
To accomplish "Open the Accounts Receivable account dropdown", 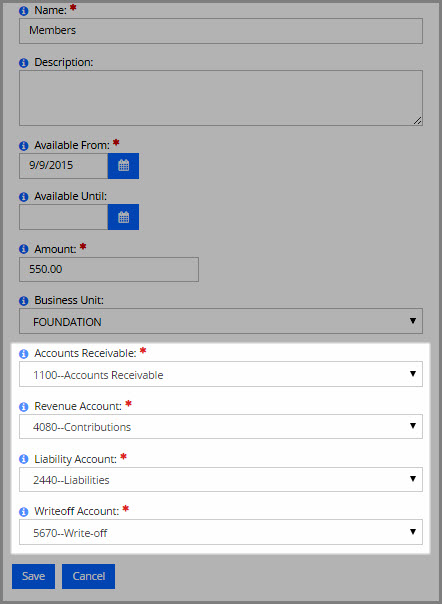I will [x=221, y=374].
